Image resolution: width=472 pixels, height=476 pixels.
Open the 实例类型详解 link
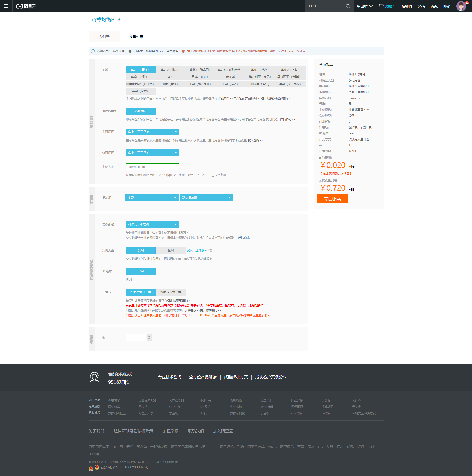197,250
